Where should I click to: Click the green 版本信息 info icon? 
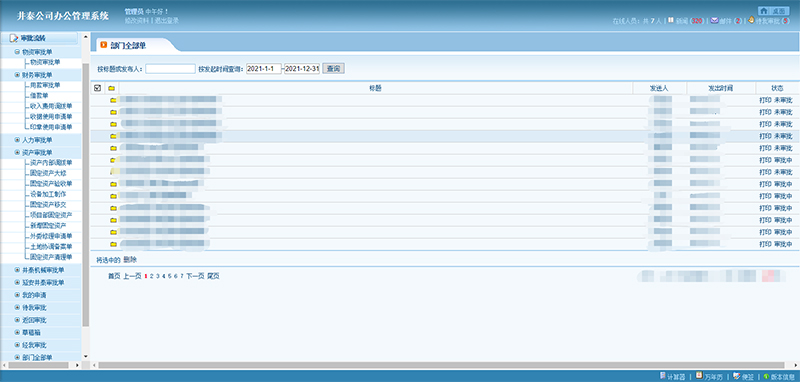tap(766, 377)
